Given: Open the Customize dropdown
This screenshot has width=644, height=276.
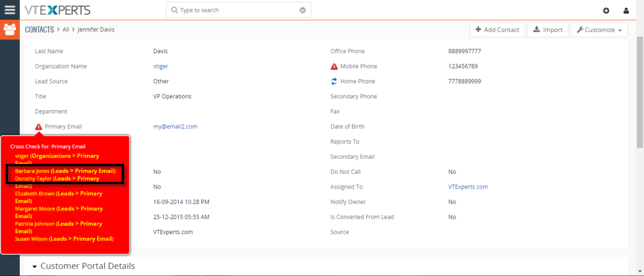Looking at the screenshot, I should [599, 30].
